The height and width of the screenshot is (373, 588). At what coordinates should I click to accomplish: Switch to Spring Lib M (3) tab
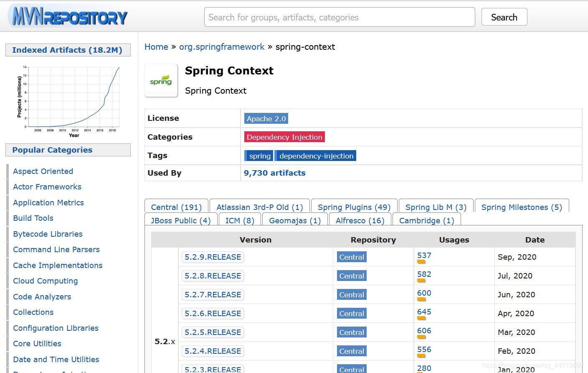pyautogui.click(x=436, y=207)
